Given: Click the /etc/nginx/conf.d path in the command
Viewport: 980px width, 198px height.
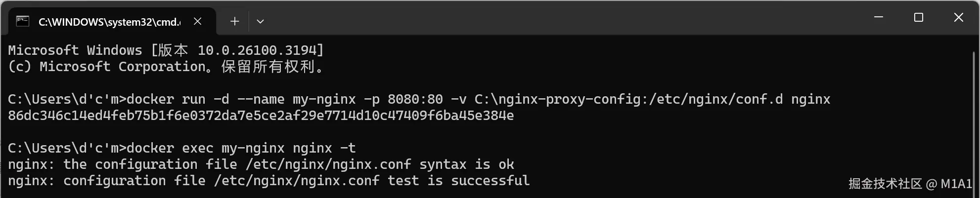Looking at the screenshot, I should [x=716, y=99].
